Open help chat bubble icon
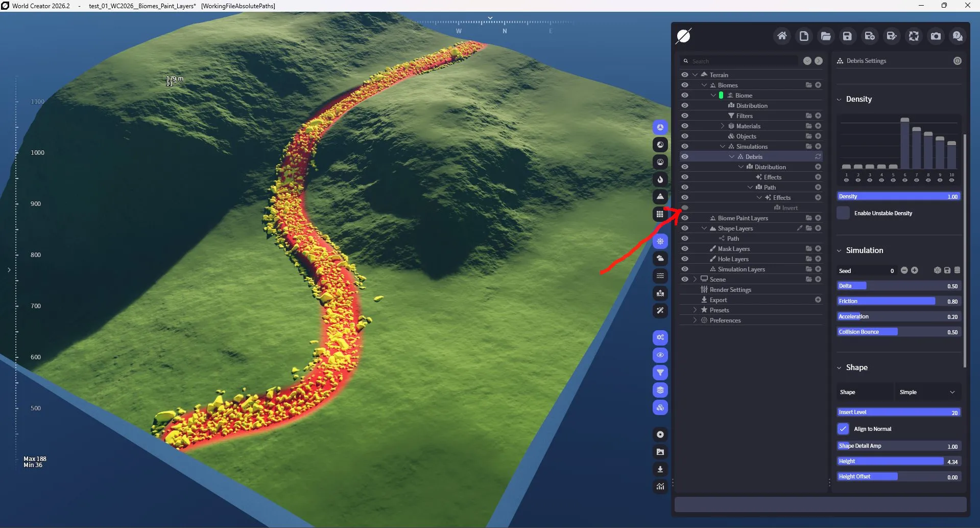Viewport: 980px width, 528px height. [958, 36]
